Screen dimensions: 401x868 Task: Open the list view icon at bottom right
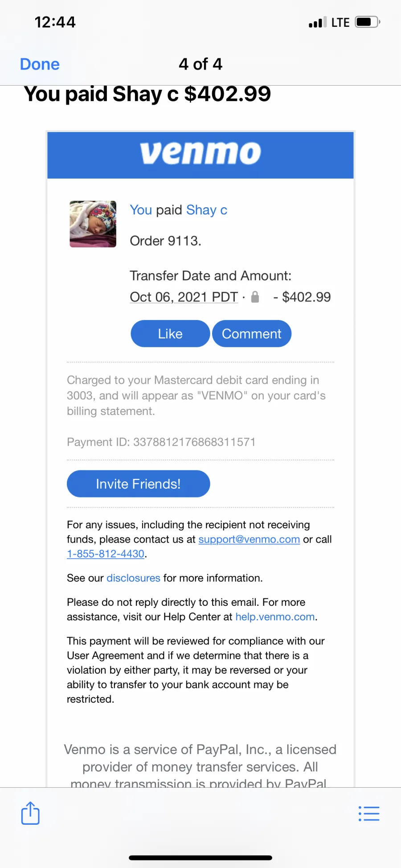(x=369, y=814)
